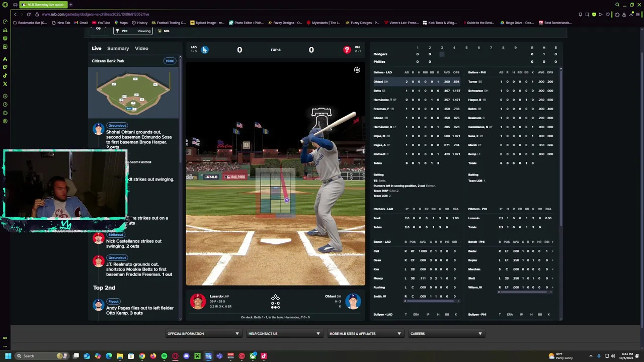Click the snapshot icon in browser toolbar
Image resolution: width=644 pixels, height=362 pixels.
(587, 15)
